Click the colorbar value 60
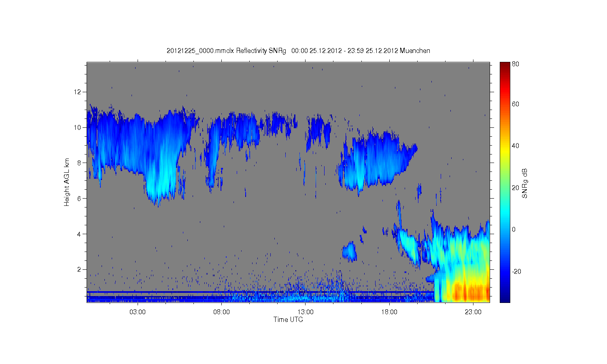This screenshot has height=364, width=607. (x=516, y=104)
